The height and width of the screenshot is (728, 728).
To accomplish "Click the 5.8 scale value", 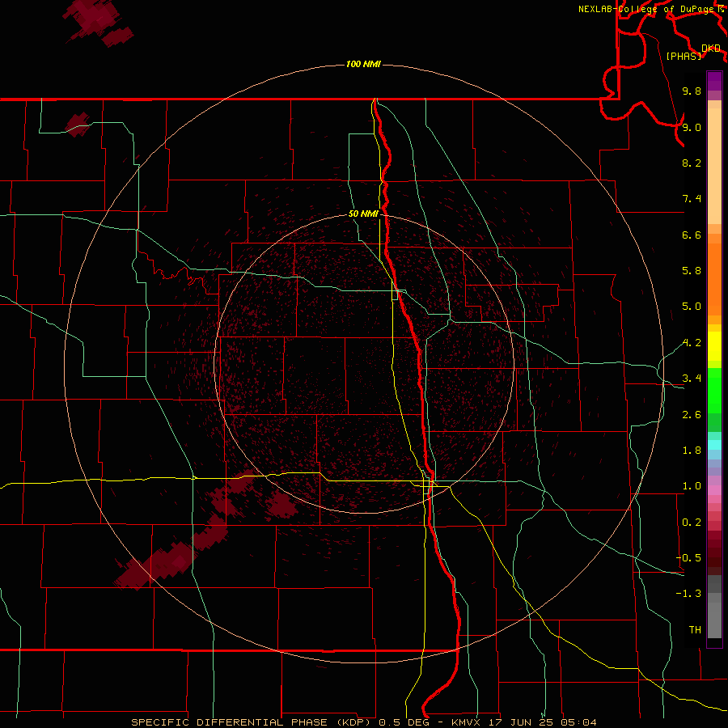I will tap(692, 271).
